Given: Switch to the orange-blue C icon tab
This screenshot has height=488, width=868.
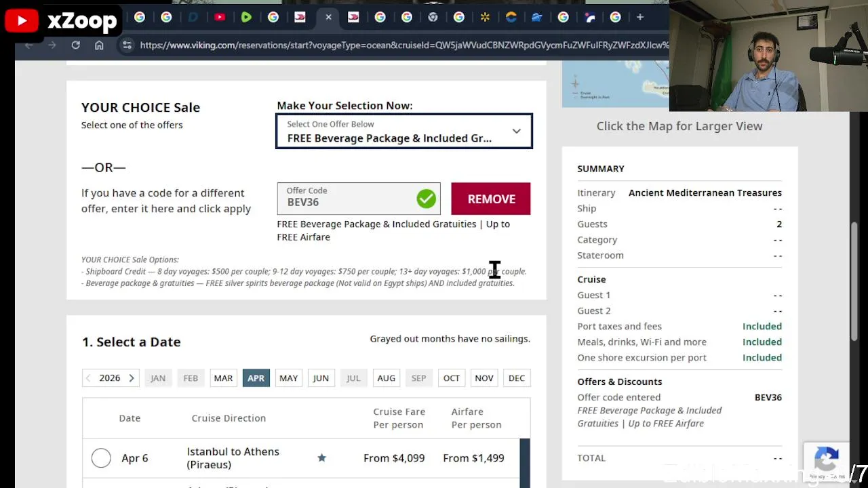Looking at the screenshot, I should [511, 18].
